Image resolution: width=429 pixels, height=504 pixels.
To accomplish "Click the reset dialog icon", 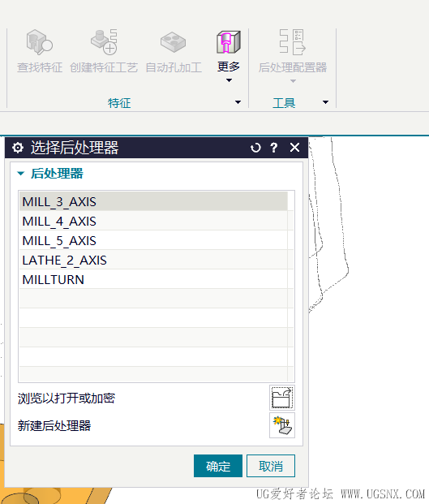I will (x=256, y=148).
